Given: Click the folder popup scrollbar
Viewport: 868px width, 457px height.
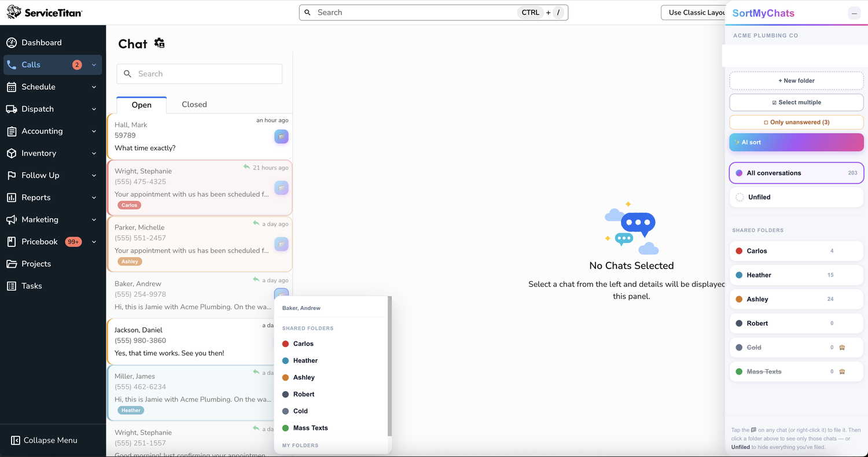Looking at the screenshot, I should click(x=389, y=366).
